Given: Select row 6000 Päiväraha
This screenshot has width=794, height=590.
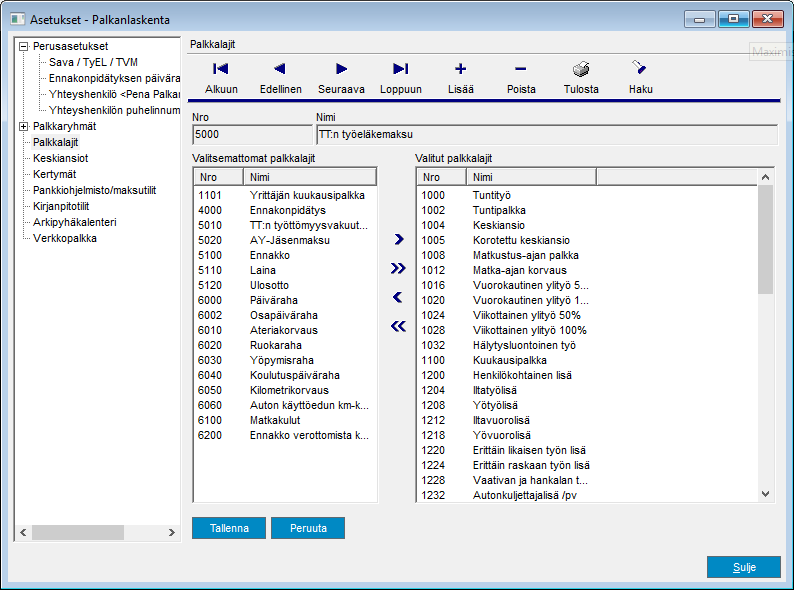Looking at the screenshot, I should pyautogui.click(x=285, y=300).
